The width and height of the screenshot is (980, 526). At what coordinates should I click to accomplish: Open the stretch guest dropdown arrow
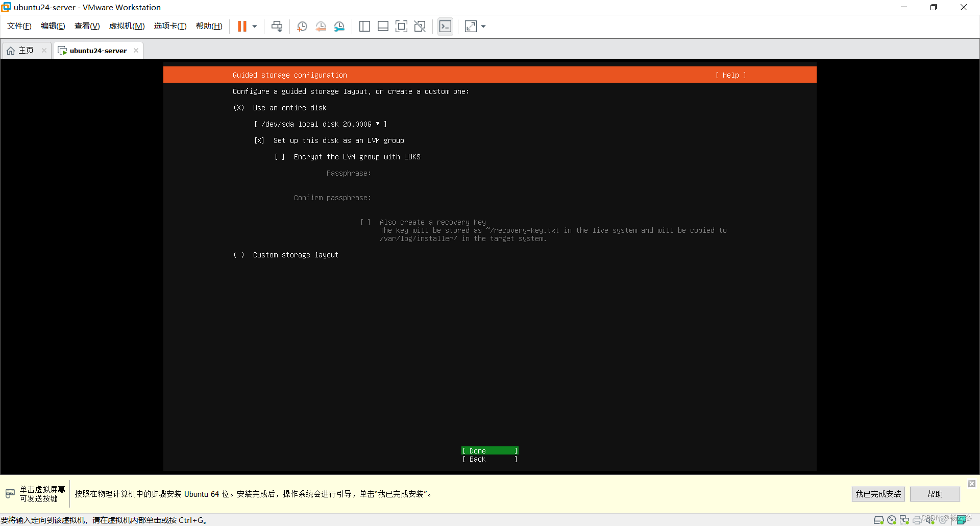pos(483,27)
